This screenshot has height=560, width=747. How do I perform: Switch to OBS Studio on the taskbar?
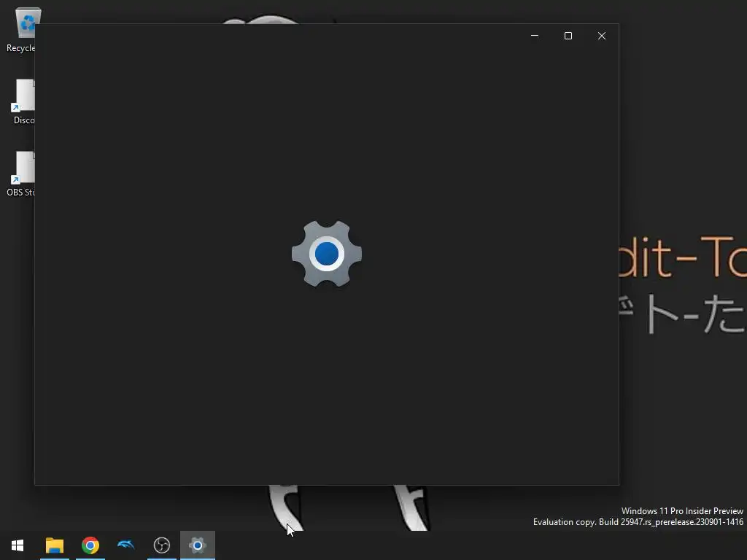(161, 545)
